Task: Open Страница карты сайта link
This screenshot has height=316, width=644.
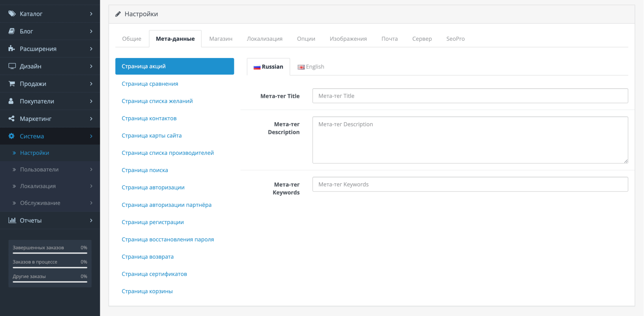Action: point(151,136)
